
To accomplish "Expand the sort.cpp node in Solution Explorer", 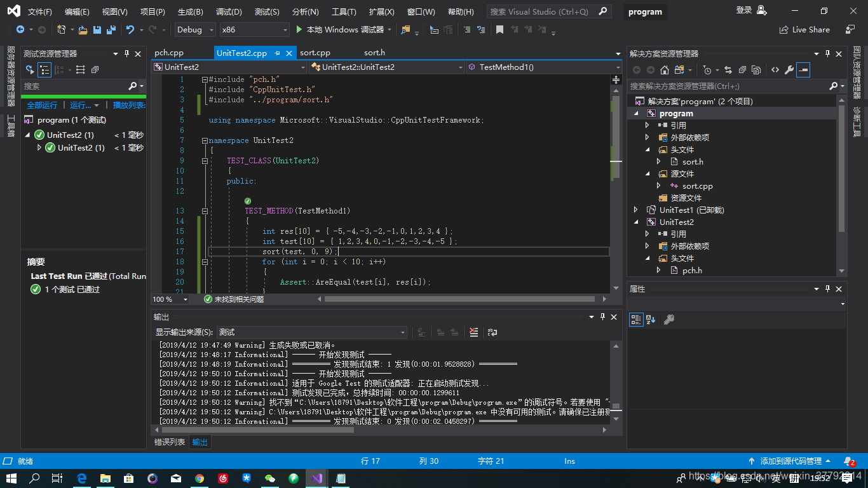I will [x=659, y=186].
